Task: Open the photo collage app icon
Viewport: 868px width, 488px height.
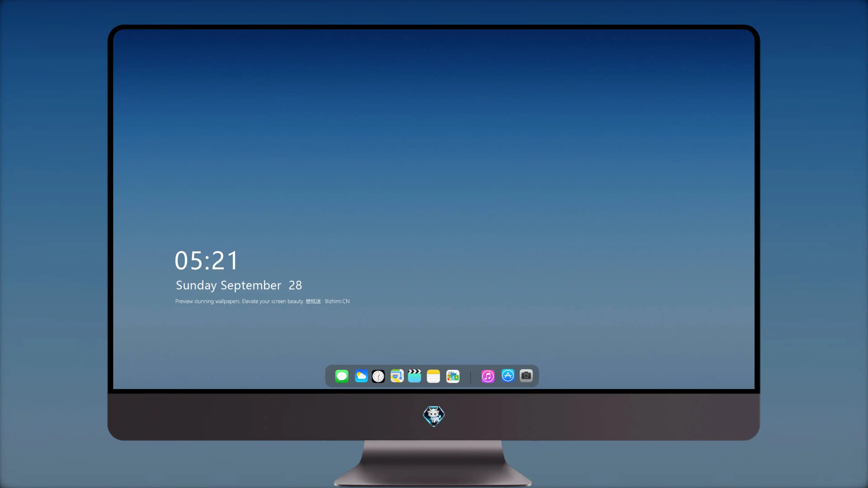Action: coord(453,376)
